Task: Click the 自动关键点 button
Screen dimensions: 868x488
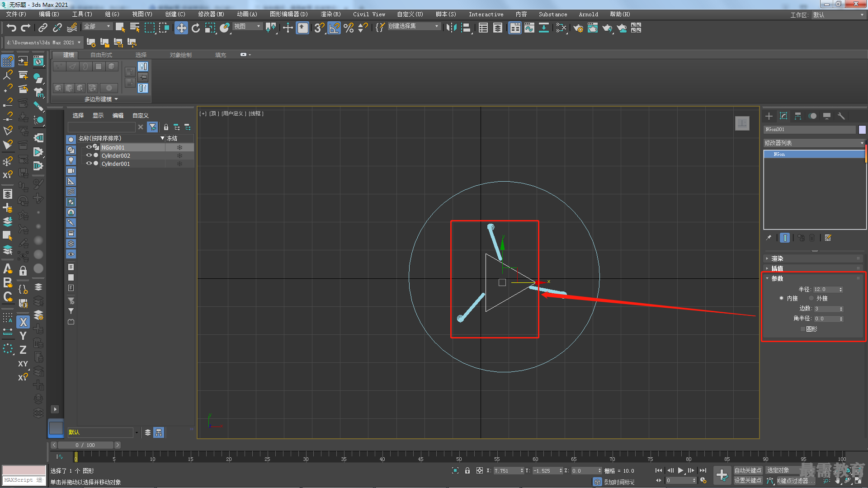Action: point(748,470)
